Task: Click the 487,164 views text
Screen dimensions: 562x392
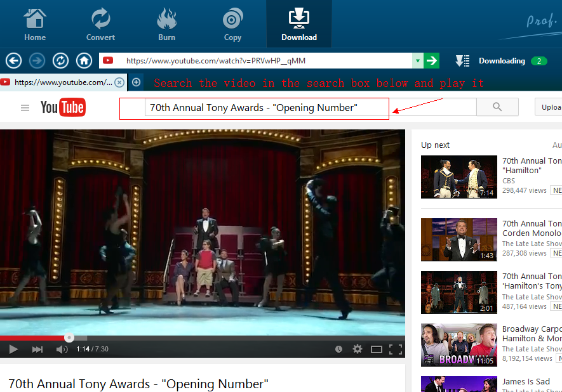Action: [x=524, y=306]
